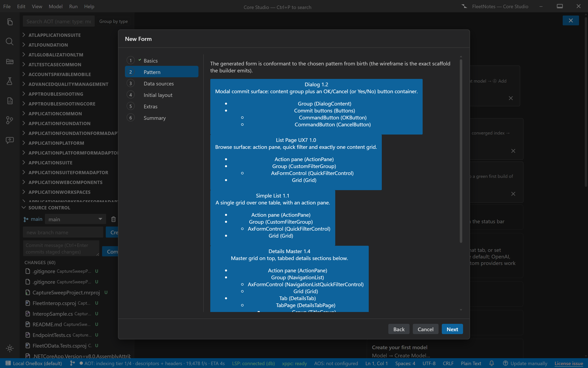The height and width of the screenshot is (368, 588).
Task: Click the .gitignore file icon, first row
Action: [28, 271]
